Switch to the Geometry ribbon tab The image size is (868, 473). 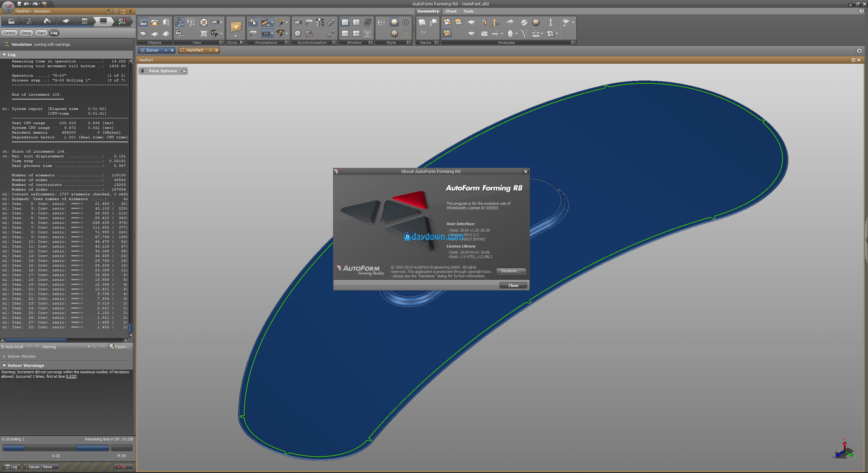[428, 11]
